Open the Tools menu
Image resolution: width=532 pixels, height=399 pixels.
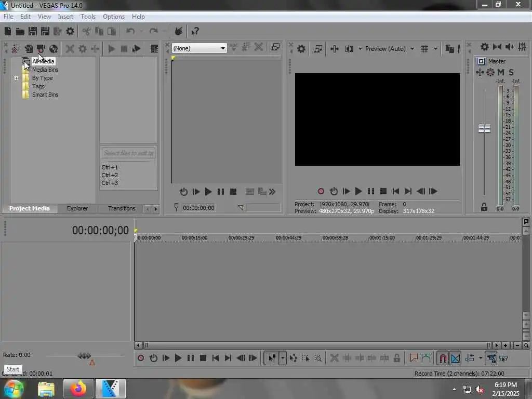[88, 17]
